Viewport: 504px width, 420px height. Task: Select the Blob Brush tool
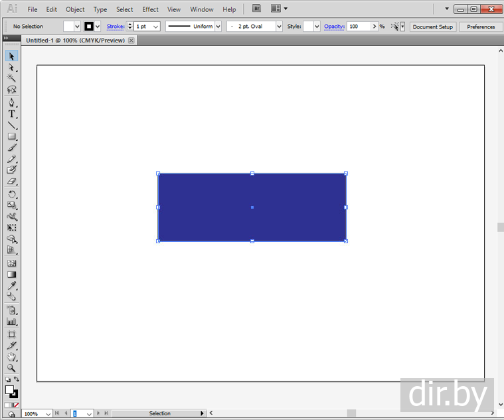[11, 170]
